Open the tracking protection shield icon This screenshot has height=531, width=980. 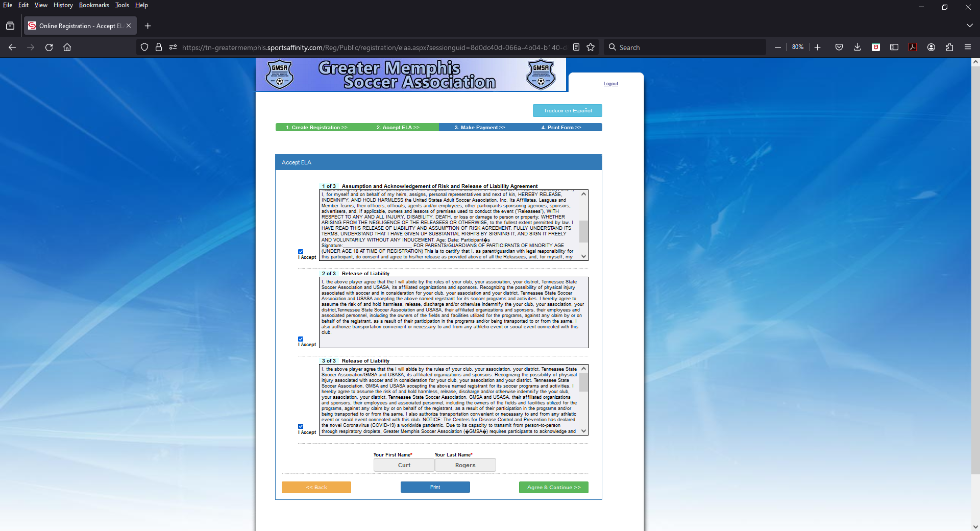[x=144, y=47]
